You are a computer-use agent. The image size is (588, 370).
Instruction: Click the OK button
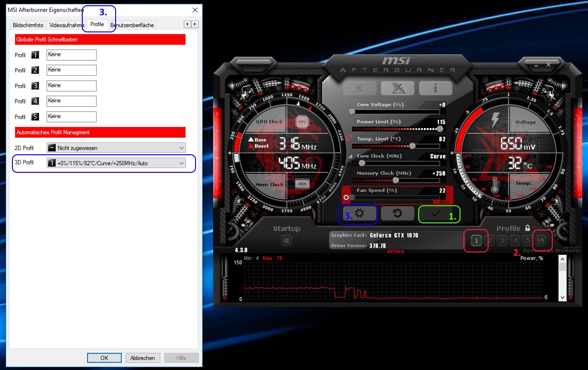tap(104, 358)
